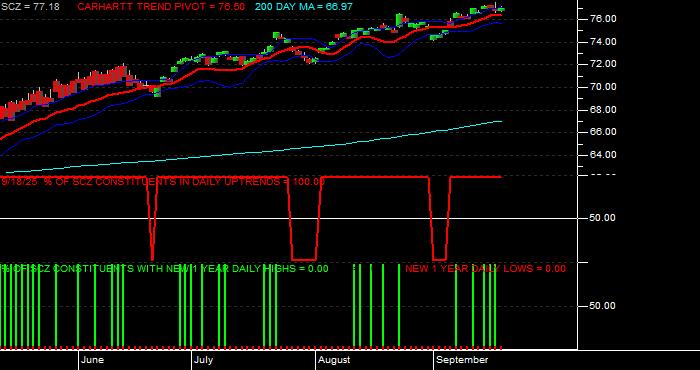This screenshot has width=700, height=370.
Task: Click the 74.00 price axis label
Action: [604, 42]
